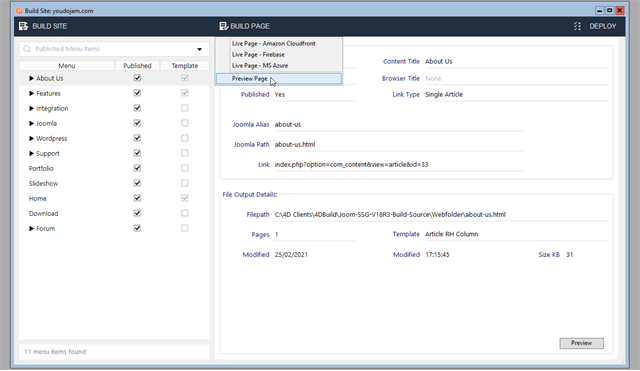This screenshot has width=640, height=371.
Task: Expand the Forum menu node
Action: coord(31,229)
